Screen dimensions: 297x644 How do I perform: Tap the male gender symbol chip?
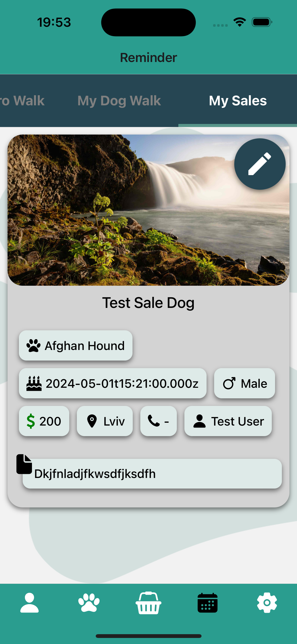coord(244,383)
